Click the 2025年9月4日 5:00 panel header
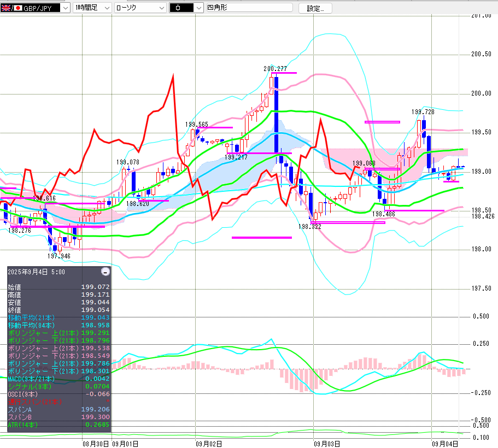The width and height of the screenshot is (498, 448). (36, 272)
